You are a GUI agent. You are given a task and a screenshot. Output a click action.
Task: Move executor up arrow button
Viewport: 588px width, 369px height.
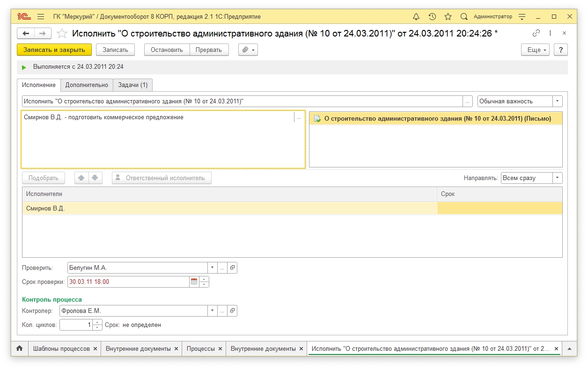click(x=81, y=178)
